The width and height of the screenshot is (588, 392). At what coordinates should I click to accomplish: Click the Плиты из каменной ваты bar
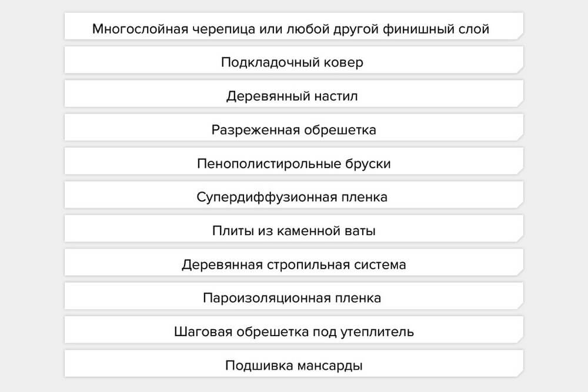(x=293, y=230)
